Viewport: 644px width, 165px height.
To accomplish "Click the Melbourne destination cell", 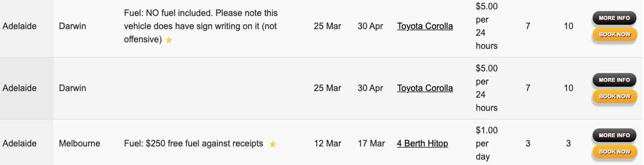I will click(x=79, y=143).
